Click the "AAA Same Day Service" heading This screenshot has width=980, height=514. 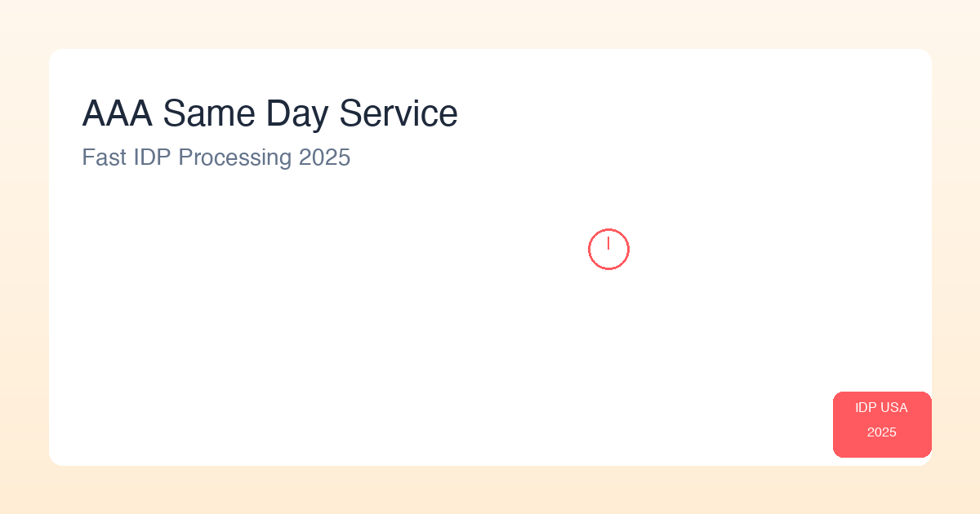point(269,113)
